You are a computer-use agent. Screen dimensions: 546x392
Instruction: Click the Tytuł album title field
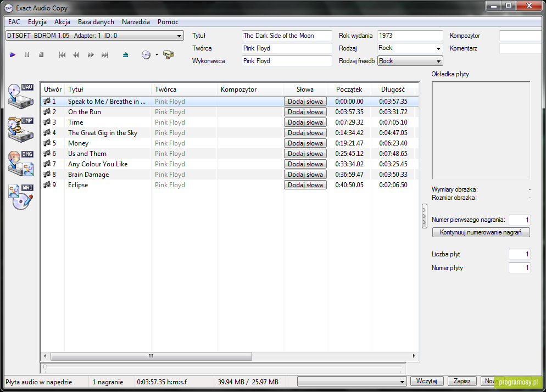coord(287,36)
